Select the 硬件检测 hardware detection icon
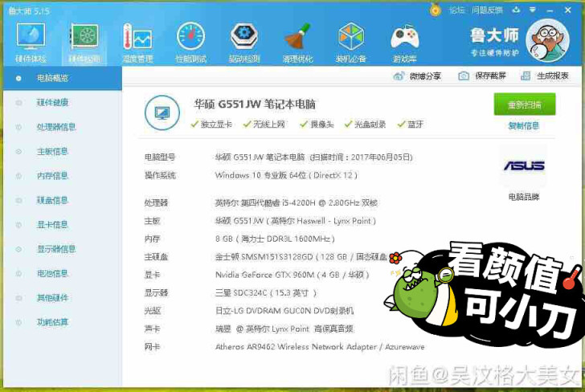585x392 pixels. coord(84,43)
